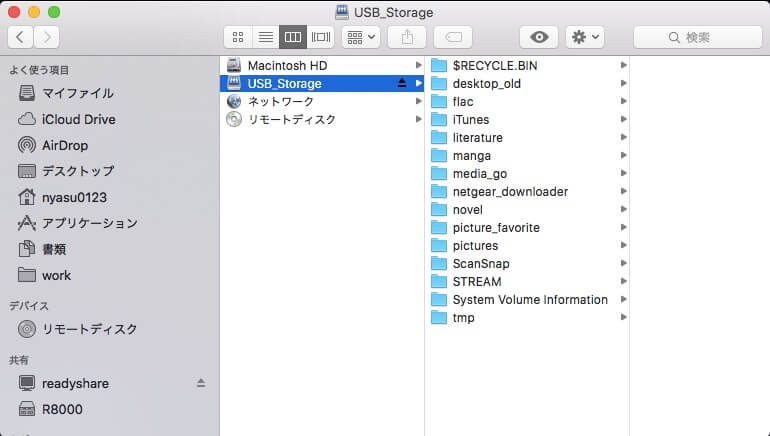
Task: Open the novel folder
Action: [529, 209]
